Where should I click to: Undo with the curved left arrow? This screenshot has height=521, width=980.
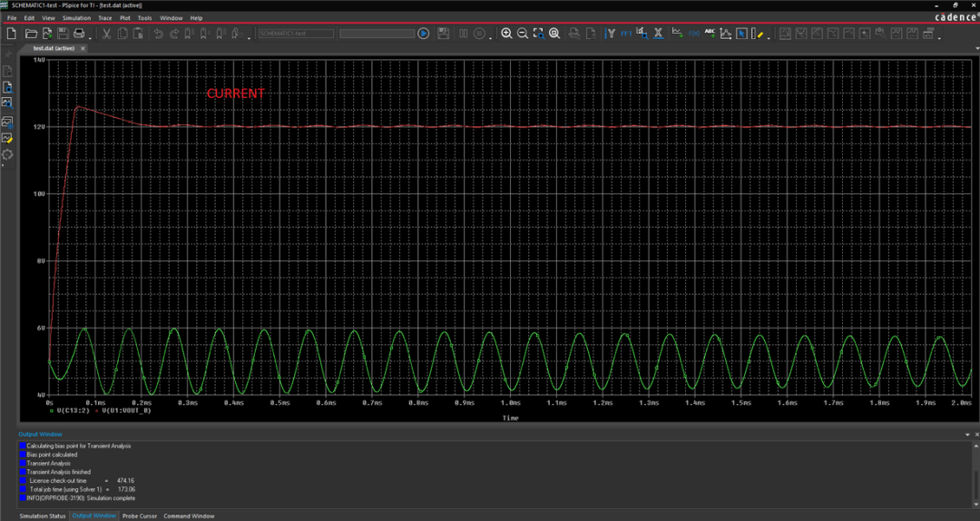tap(159, 34)
